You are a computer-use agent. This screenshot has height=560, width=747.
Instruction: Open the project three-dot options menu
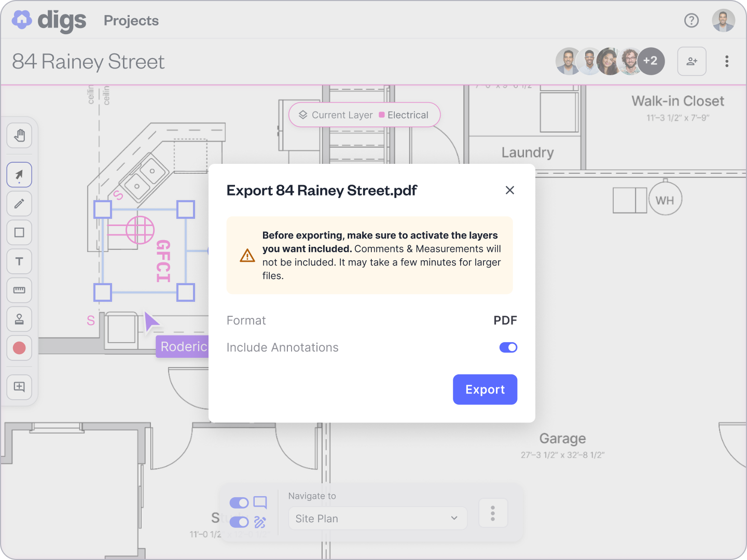[x=727, y=61]
